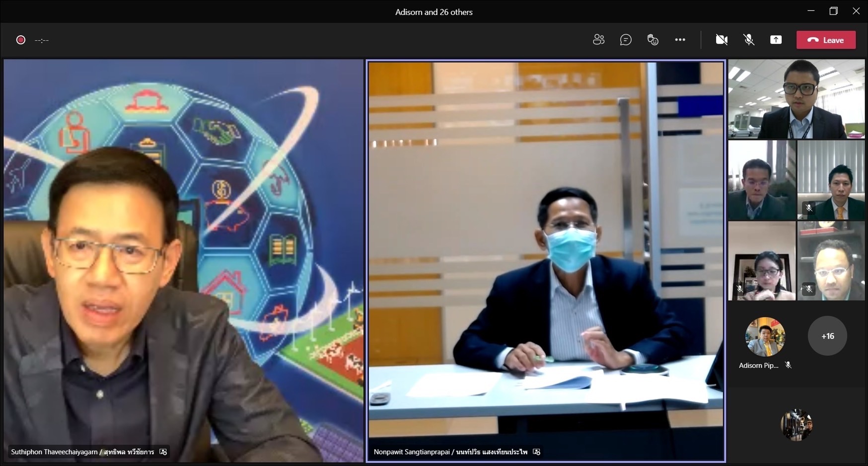Screen dimensions: 868x466
Task: Unmute the microphone
Action: tap(749, 40)
